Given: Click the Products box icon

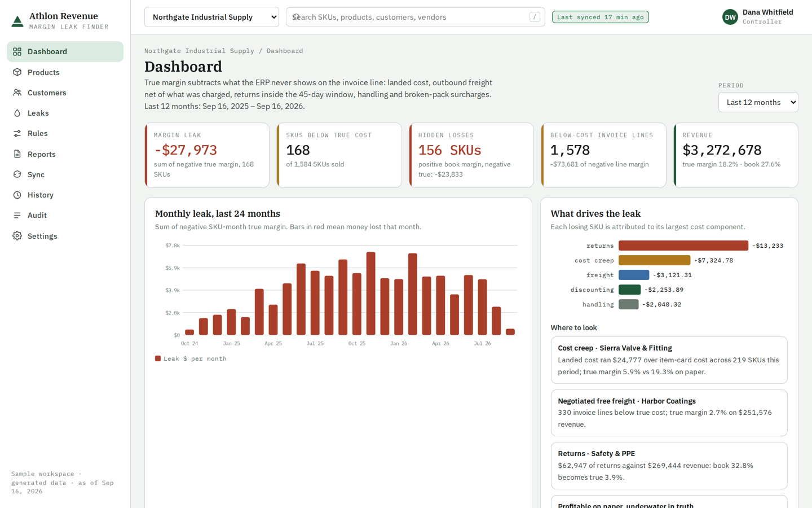Looking at the screenshot, I should 17,72.
